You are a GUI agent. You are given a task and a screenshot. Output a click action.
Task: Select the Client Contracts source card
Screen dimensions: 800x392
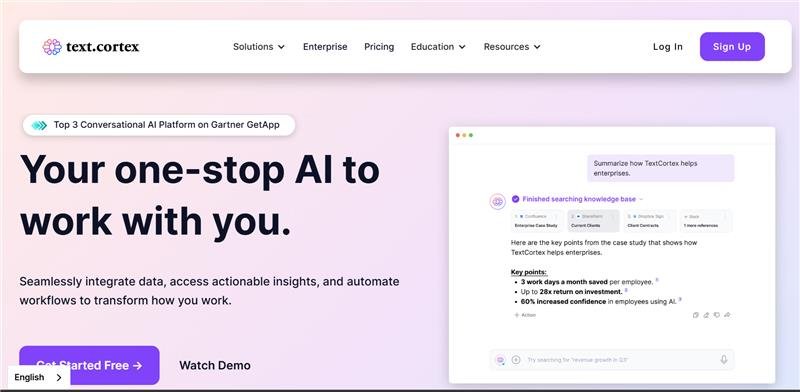point(649,221)
